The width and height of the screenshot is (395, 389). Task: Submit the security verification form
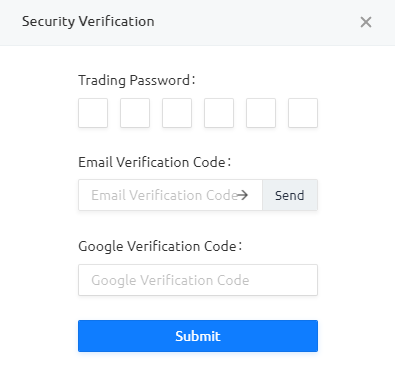198,336
